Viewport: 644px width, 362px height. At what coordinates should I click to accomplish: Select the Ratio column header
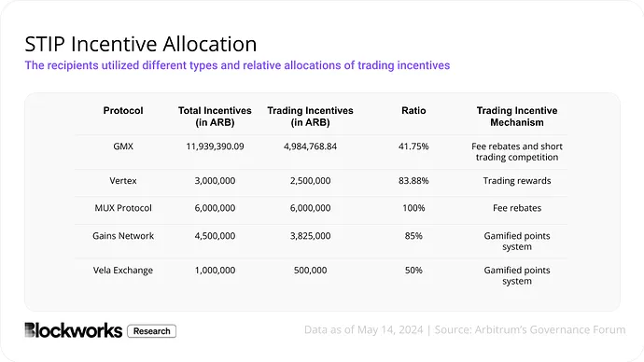tap(413, 110)
